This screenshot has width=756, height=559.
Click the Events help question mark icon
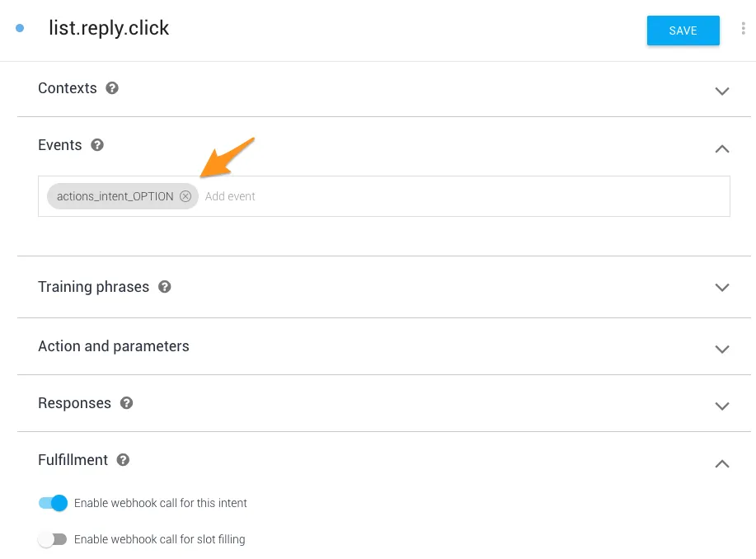[97, 145]
